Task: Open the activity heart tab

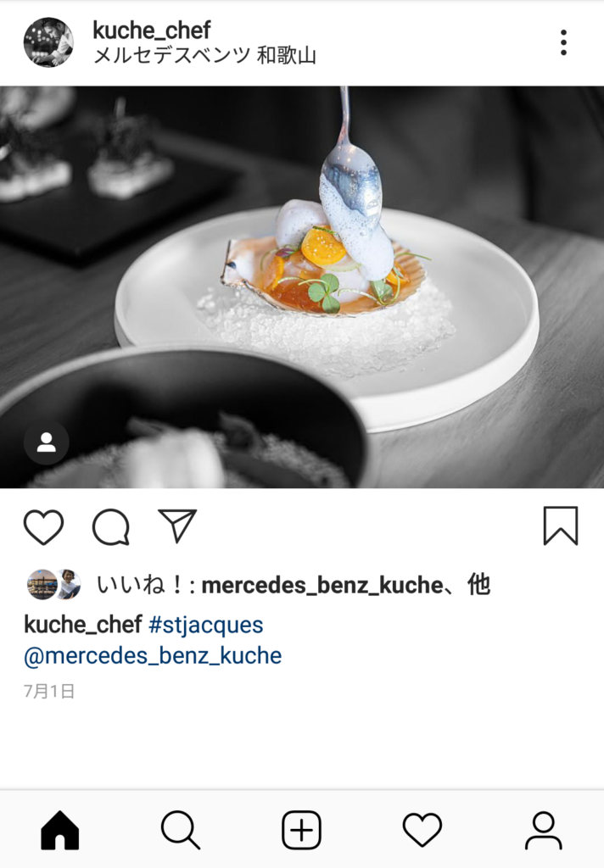Action: [422, 830]
